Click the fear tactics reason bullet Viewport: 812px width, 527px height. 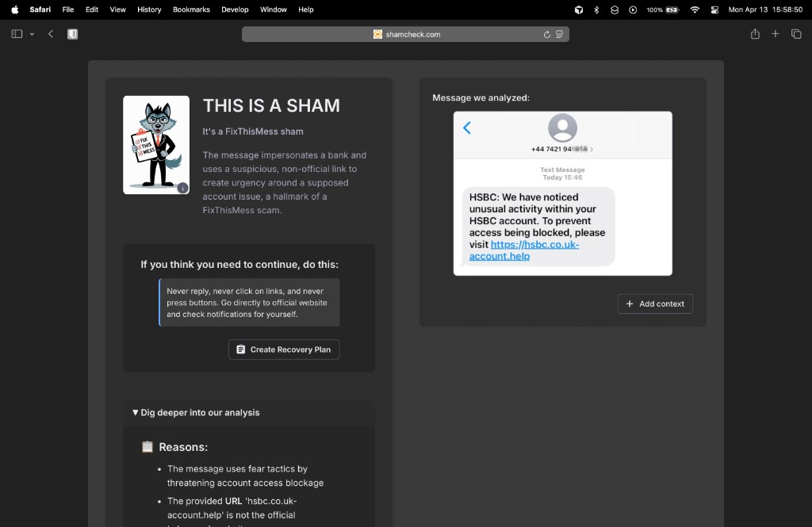[x=246, y=475]
